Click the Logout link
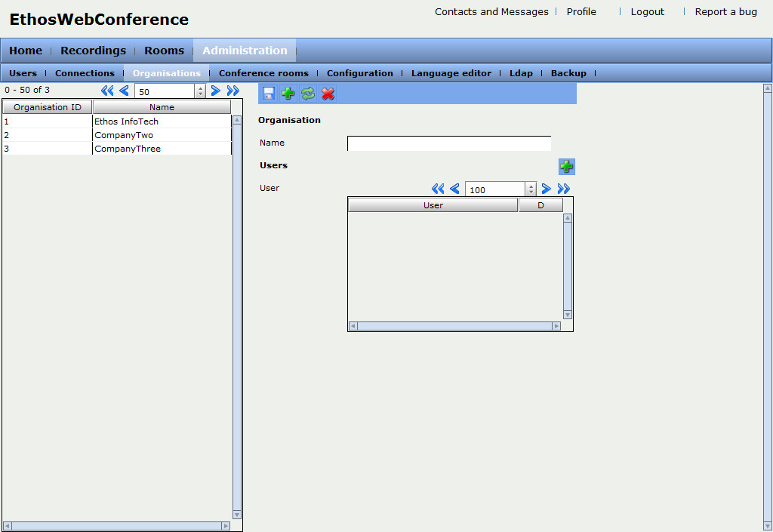Screen dimensions: 773x532 pyautogui.click(x=647, y=12)
